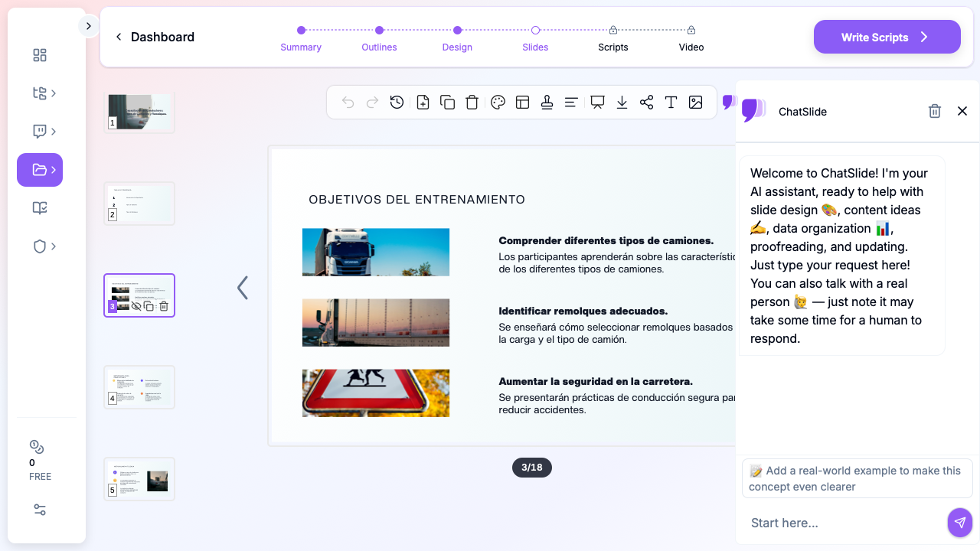Open the color palette theme tool
Image resolution: width=980 pixels, height=551 pixels.
(x=498, y=103)
